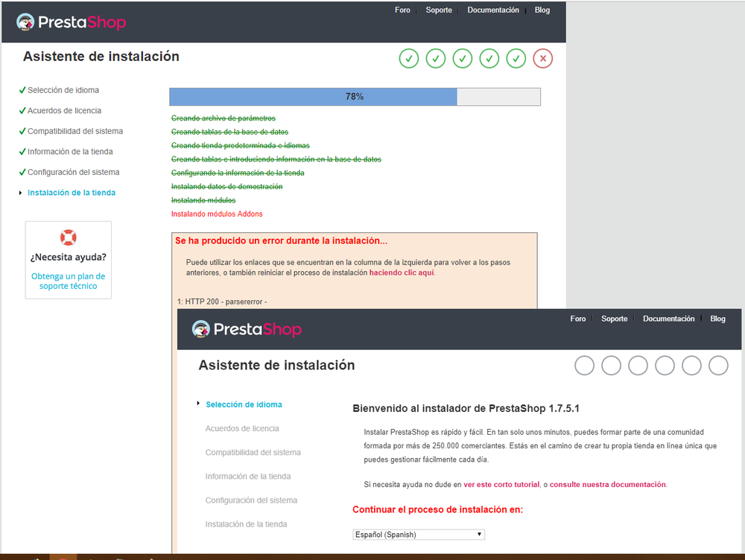Click greyed 'Instalación de la tienda' in welcome window
This screenshot has height=560, width=745.
tap(246, 524)
